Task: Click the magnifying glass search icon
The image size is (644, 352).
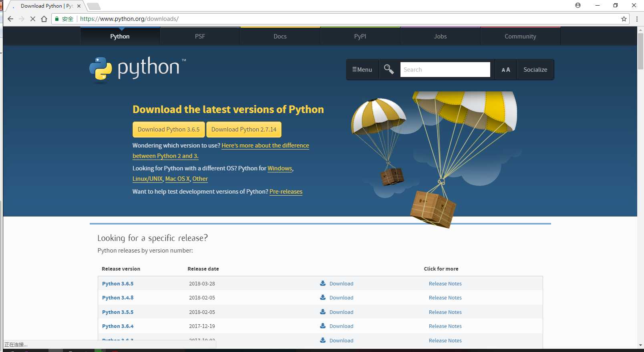Action: pyautogui.click(x=389, y=69)
